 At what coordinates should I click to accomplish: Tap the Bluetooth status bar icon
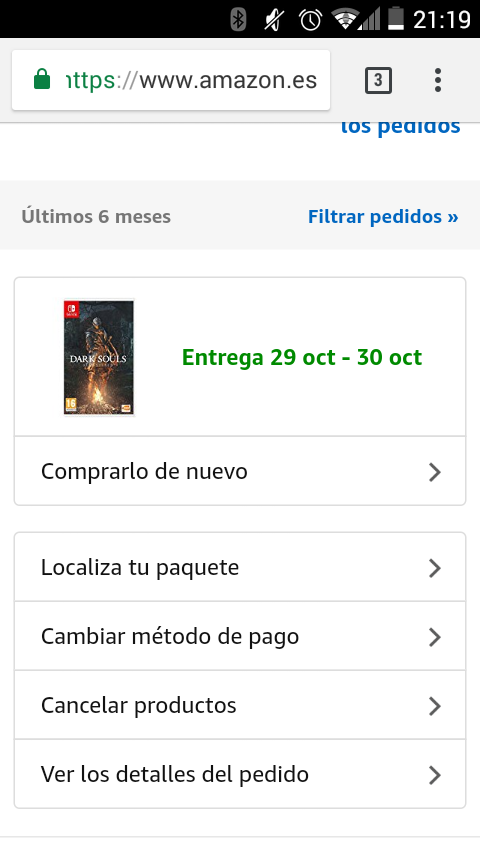(x=238, y=20)
